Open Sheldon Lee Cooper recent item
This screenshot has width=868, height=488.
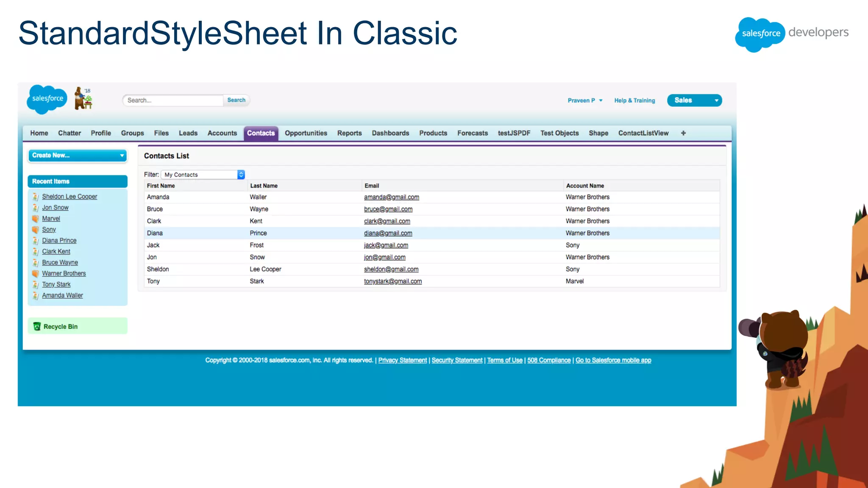pyautogui.click(x=70, y=197)
